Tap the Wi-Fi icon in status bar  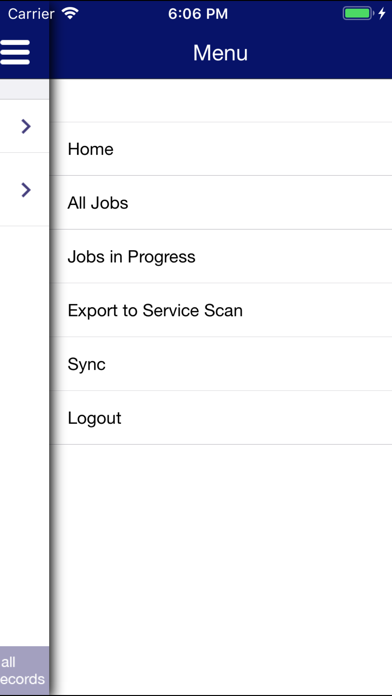[70, 13]
